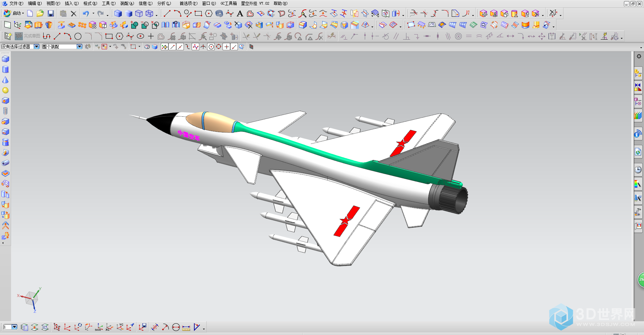Select the sketch Circle tool
The height and width of the screenshot is (335, 644).
[x=78, y=36]
